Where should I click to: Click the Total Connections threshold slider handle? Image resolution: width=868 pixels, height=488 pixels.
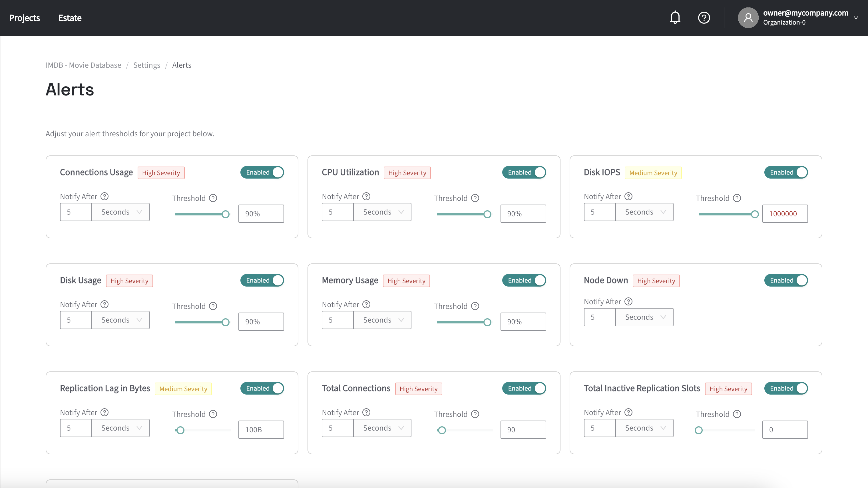(x=442, y=430)
